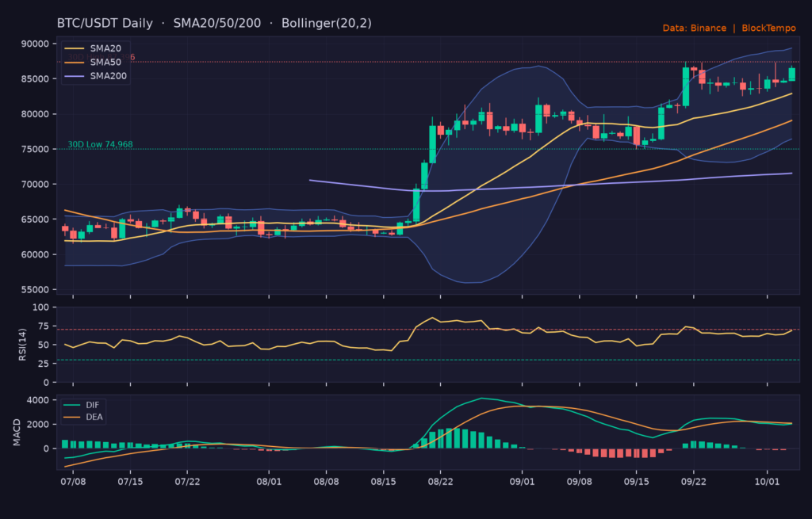Click the yellow SMA20 legend line sample
Screen dimensions: 812x519
coord(74,48)
